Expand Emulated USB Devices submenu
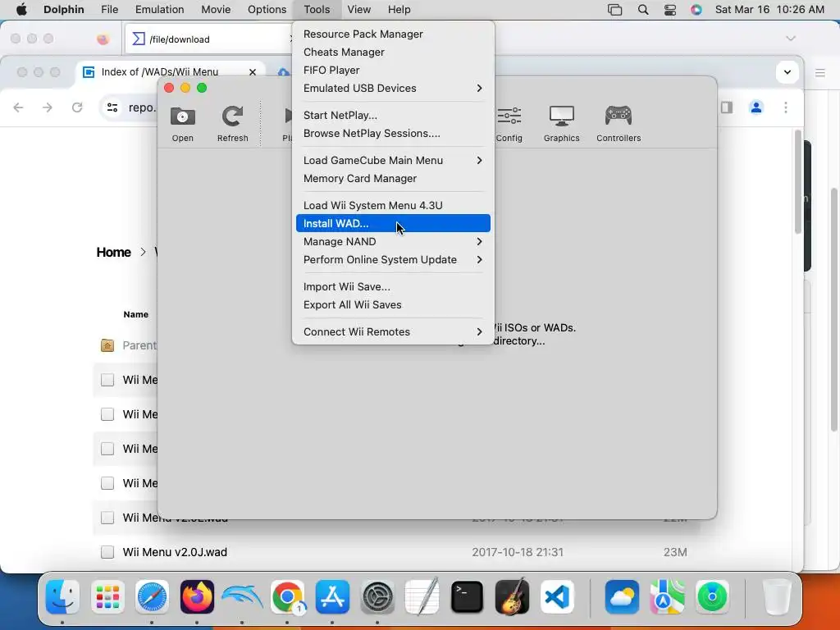 (393, 88)
